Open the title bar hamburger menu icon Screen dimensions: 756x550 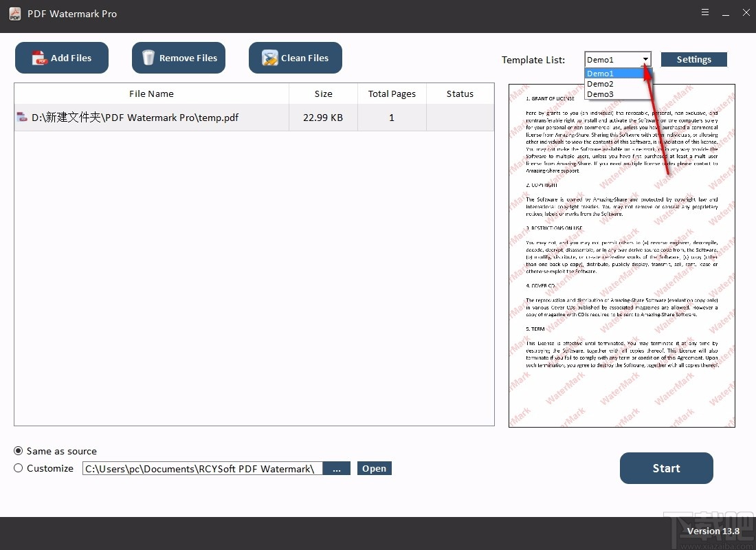point(705,12)
